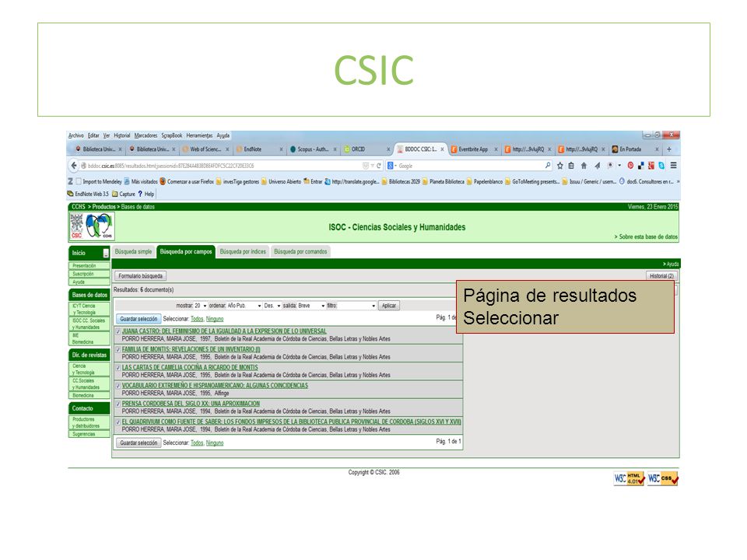This screenshot has width=747, height=560.
Task: Open the ordenar Año Pub. dropdown
Action: (244, 306)
